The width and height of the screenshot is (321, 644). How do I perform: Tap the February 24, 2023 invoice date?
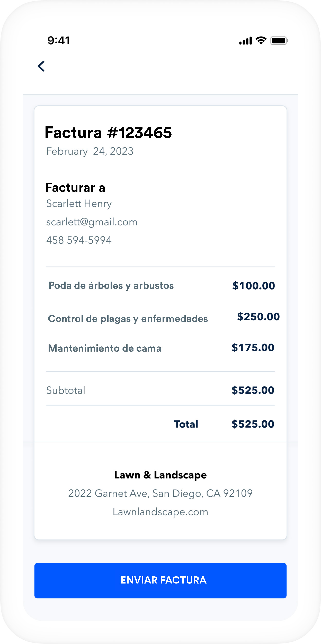click(90, 151)
